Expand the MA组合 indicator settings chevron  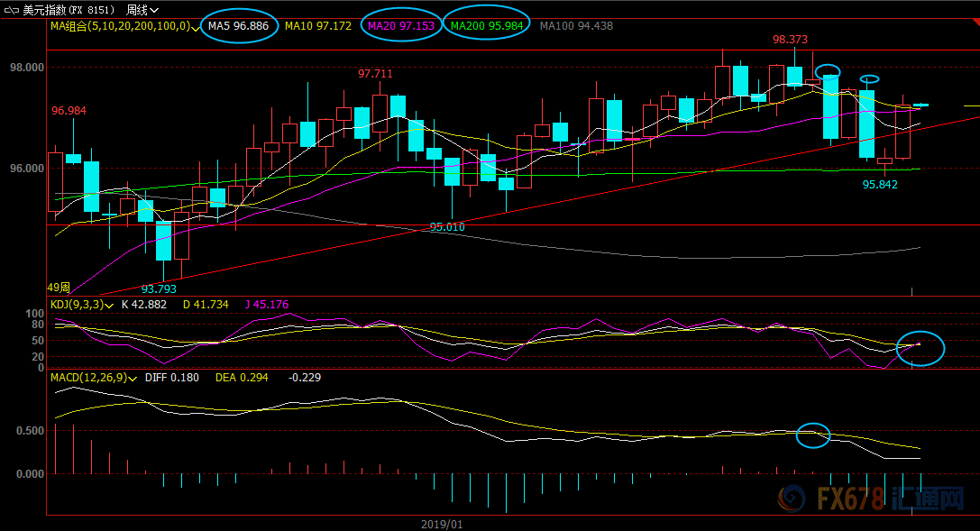196,27
